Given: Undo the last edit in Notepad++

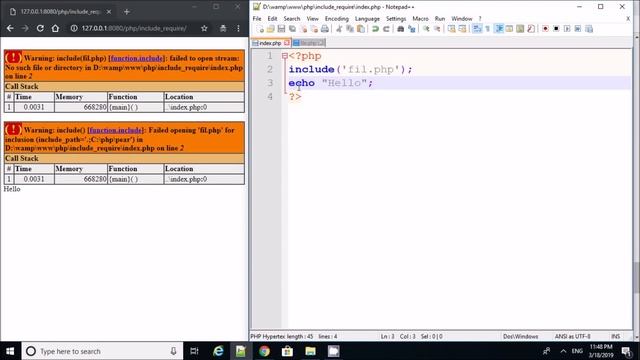Looking at the screenshot, I should [375, 29].
